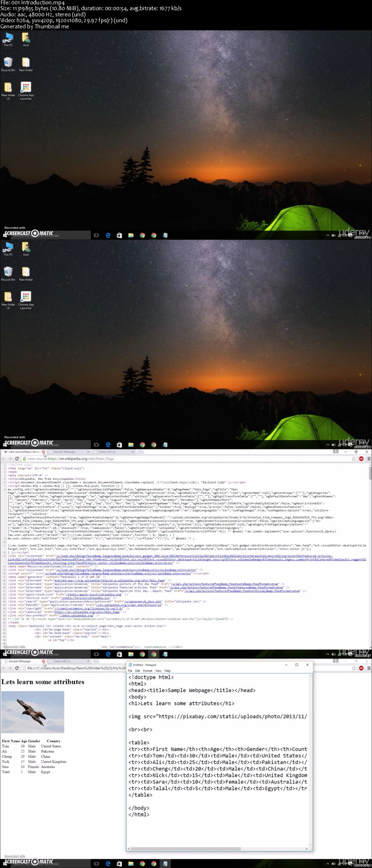Click address bar showing file:///C:/Users/Acer path
Screen dimensions: 372x868
click(73, 668)
